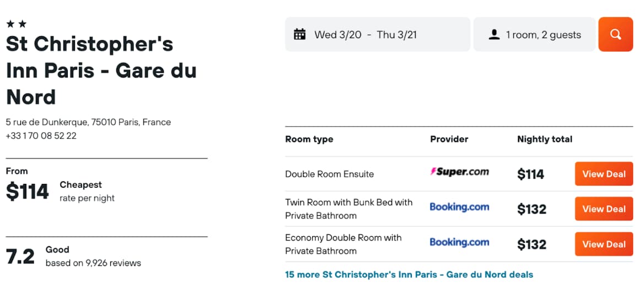Click the $114 nightly total price
The width and height of the screenshot is (644, 294).
(x=530, y=175)
